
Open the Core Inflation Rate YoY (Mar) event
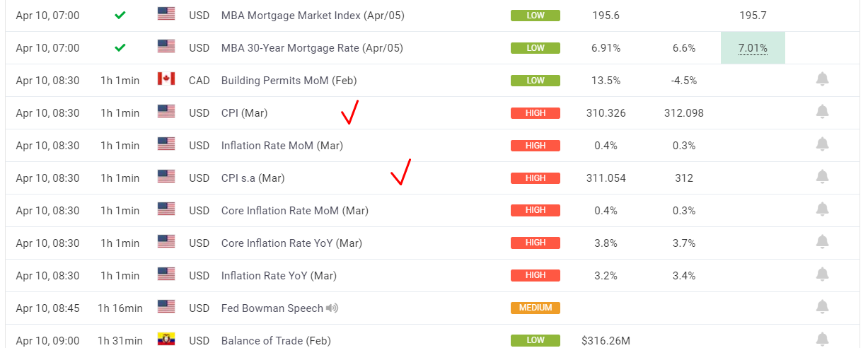(291, 243)
